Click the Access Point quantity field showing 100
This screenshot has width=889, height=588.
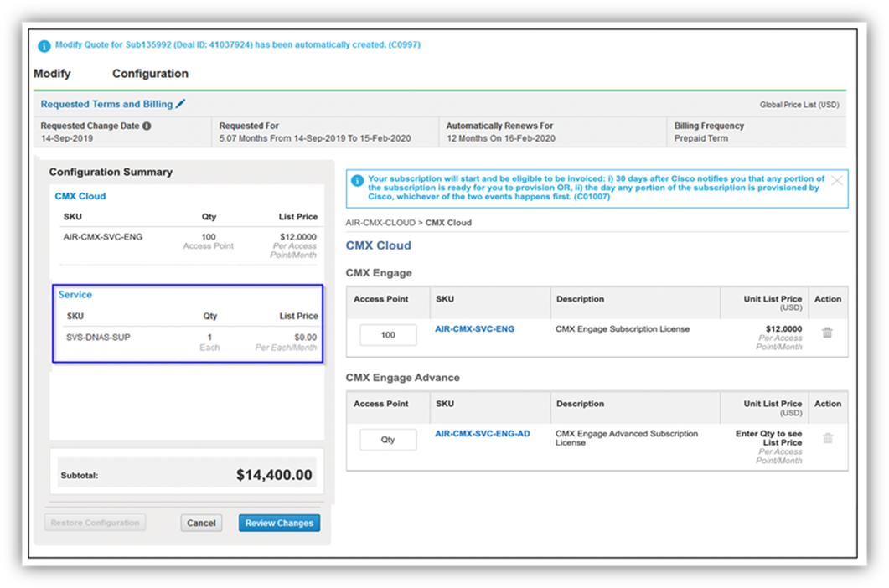click(x=388, y=335)
